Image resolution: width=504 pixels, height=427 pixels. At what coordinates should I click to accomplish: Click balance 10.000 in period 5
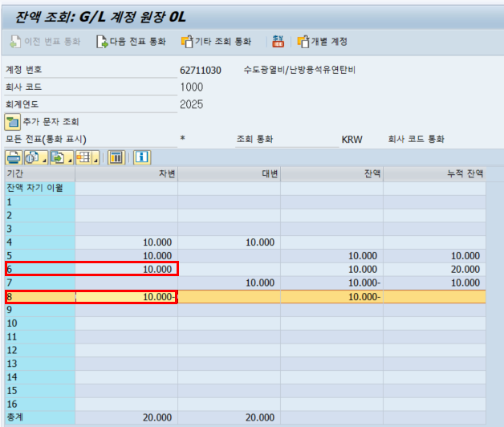point(363,255)
